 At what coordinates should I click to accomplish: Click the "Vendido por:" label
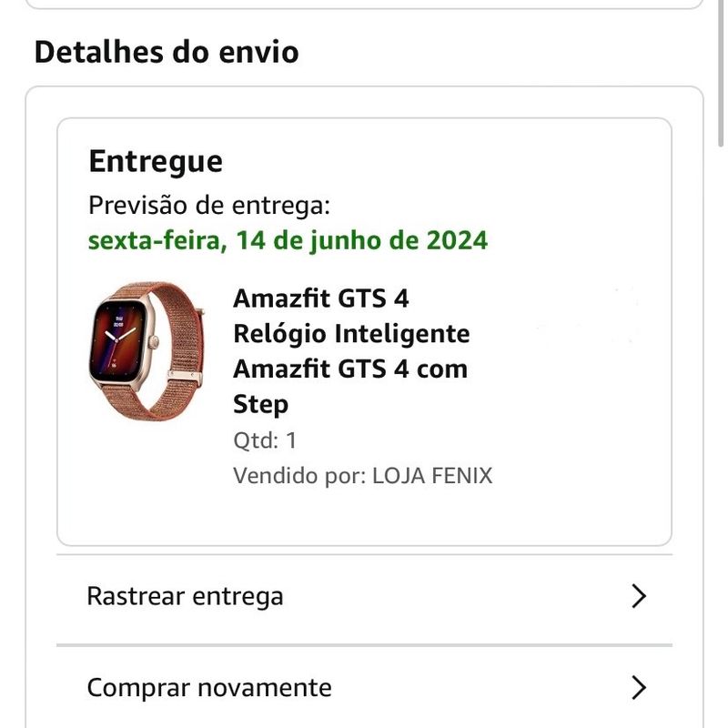(299, 476)
